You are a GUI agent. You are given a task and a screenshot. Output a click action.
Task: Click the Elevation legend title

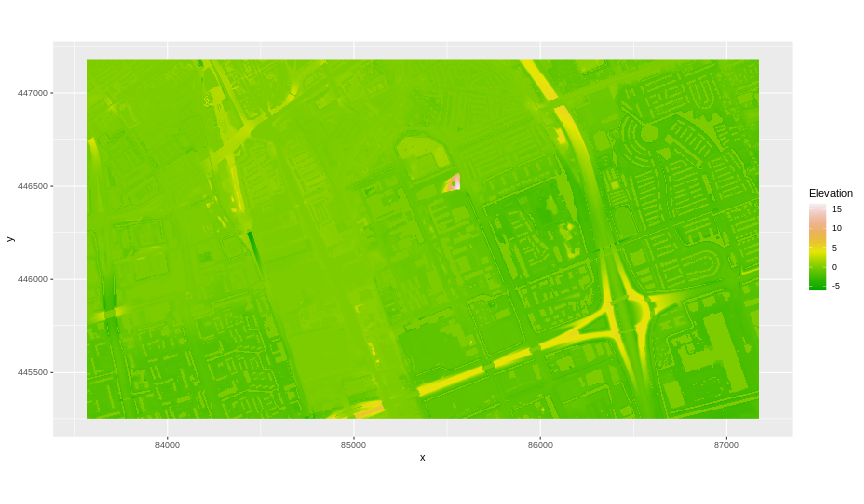(830, 193)
